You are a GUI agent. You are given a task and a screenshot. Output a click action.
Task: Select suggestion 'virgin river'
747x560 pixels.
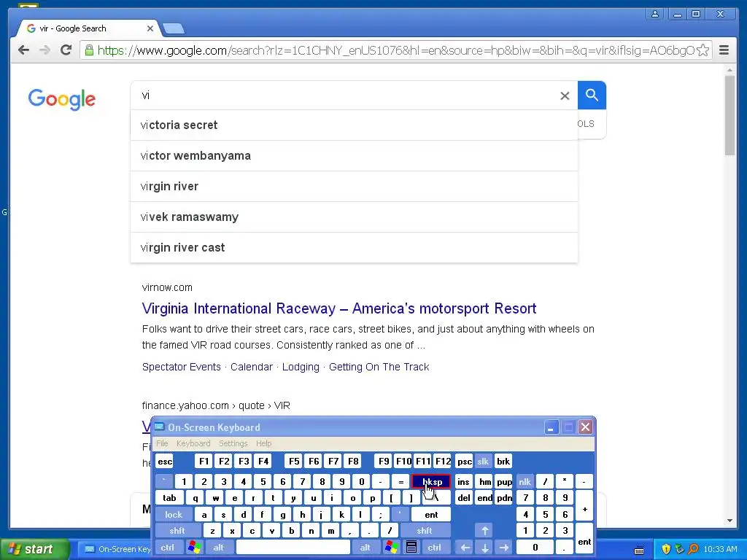[354, 186]
